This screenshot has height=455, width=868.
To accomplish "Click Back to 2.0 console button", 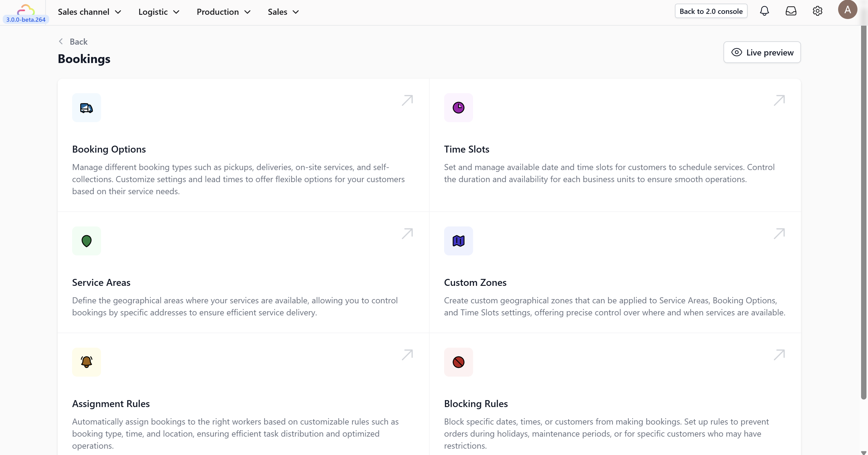I will coord(711,11).
